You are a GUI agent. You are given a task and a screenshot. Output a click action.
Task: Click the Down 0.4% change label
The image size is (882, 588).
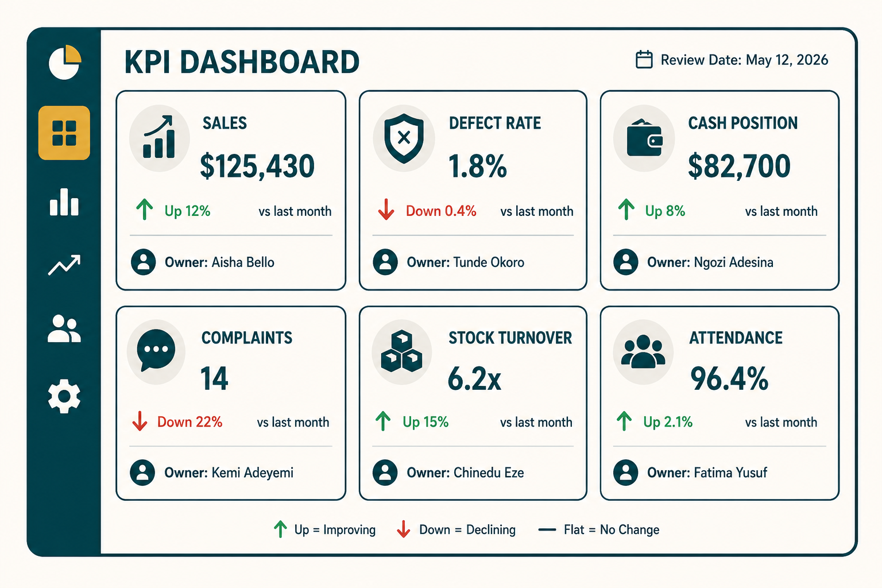pos(441,211)
